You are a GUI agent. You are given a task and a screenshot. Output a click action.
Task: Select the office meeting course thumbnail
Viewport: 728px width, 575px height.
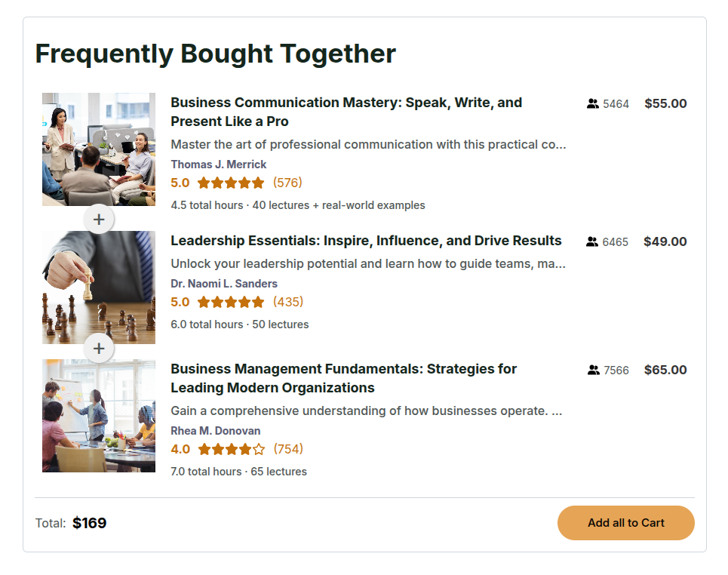click(x=99, y=149)
